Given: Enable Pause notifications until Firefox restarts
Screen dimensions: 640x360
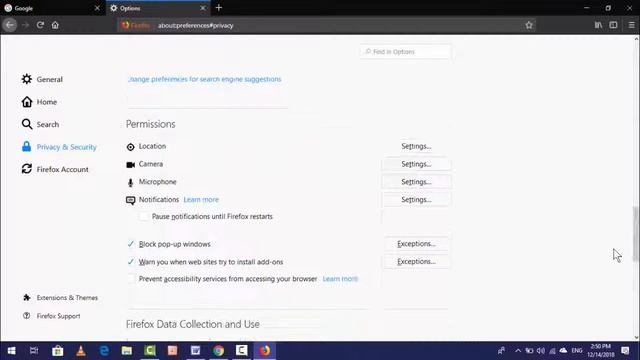Looking at the screenshot, I should tap(144, 217).
